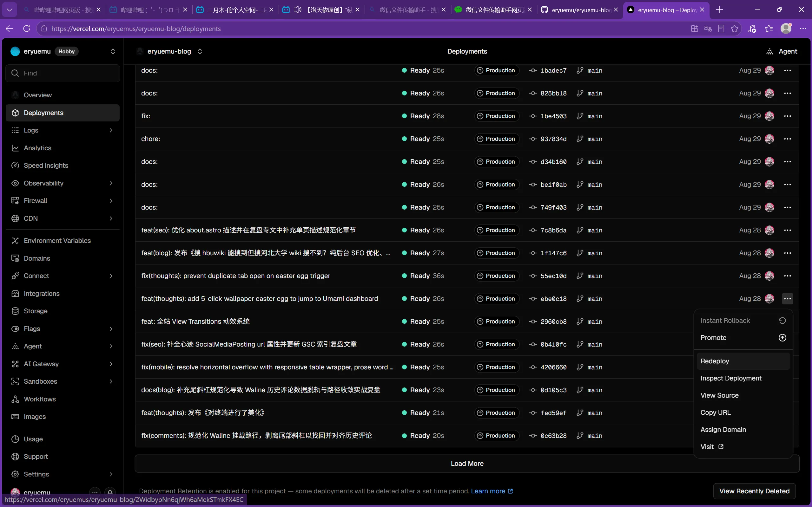Click View Recently Deleted button
Viewport: 812px width, 507px height.
tap(754, 491)
